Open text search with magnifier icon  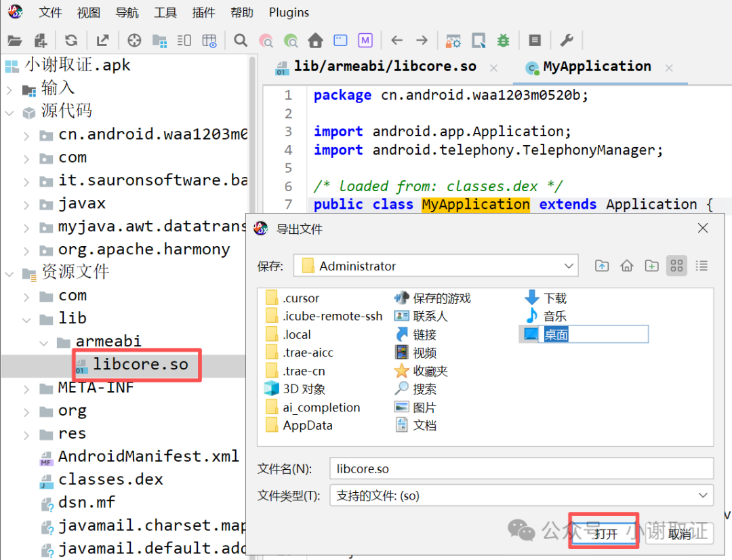click(241, 41)
